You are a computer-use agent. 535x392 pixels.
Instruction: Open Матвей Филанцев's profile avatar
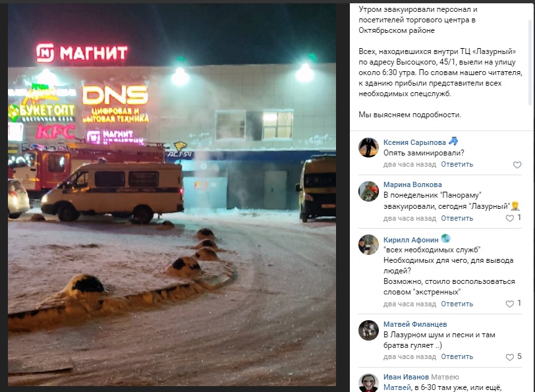point(368,330)
